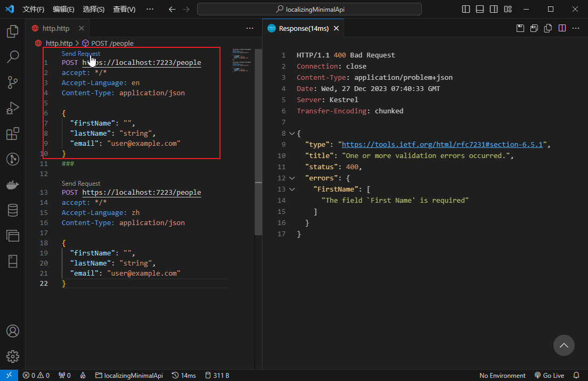Open the 选择(S) menu

tap(94, 9)
